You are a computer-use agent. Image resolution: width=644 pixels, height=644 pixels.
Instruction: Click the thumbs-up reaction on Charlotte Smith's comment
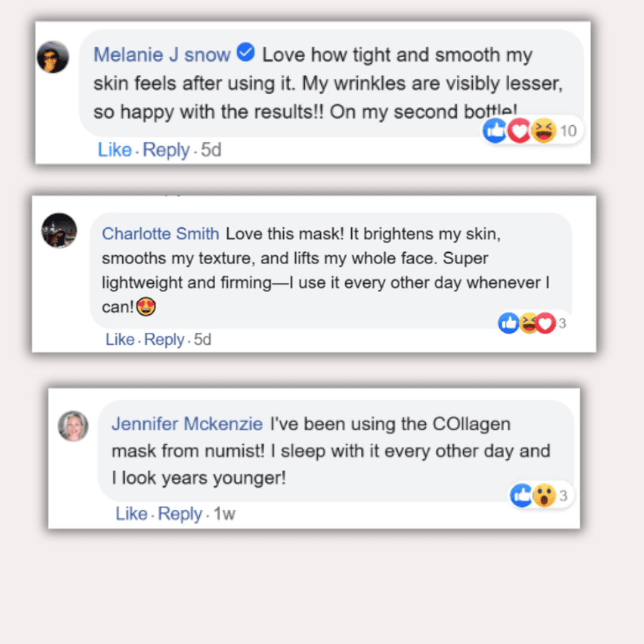point(509,323)
